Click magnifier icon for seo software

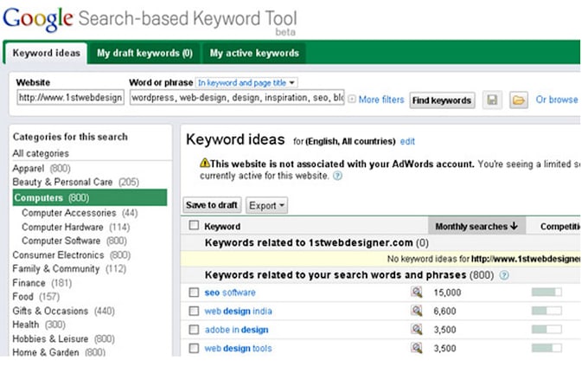pos(417,293)
